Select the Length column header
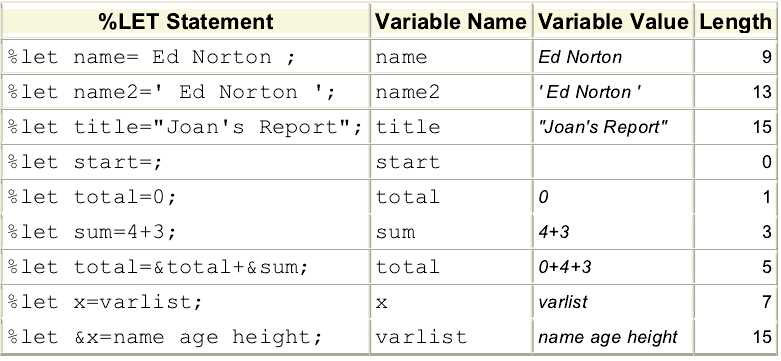This screenshot has height=361, width=781. pos(735,21)
